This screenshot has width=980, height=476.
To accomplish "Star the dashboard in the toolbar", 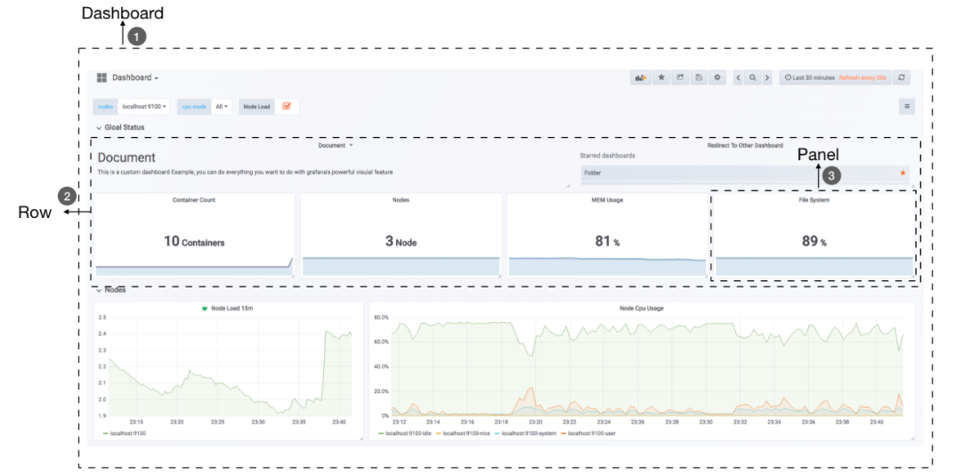I will [x=661, y=78].
